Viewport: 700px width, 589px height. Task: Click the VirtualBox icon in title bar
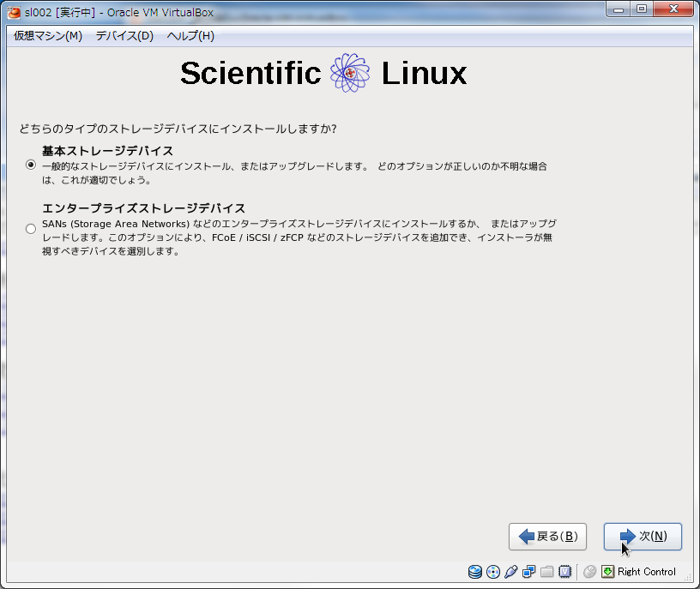point(14,13)
